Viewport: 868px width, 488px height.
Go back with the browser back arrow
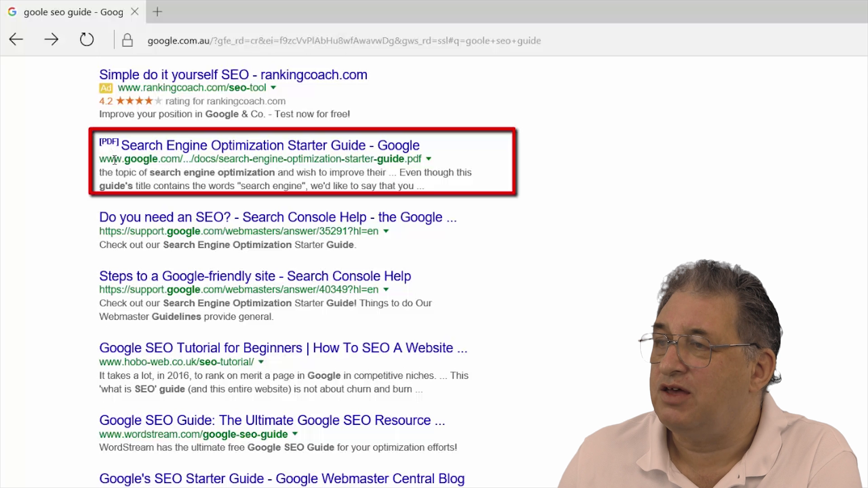(16, 40)
